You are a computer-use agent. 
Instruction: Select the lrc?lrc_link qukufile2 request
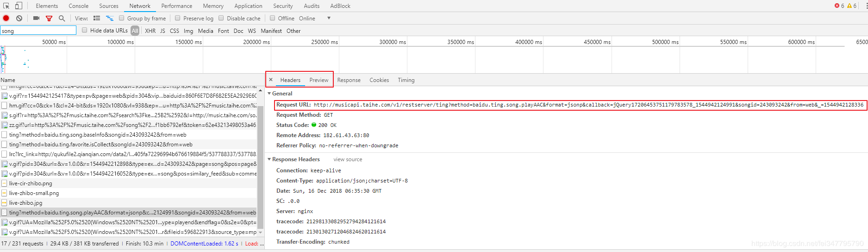tap(129, 154)
